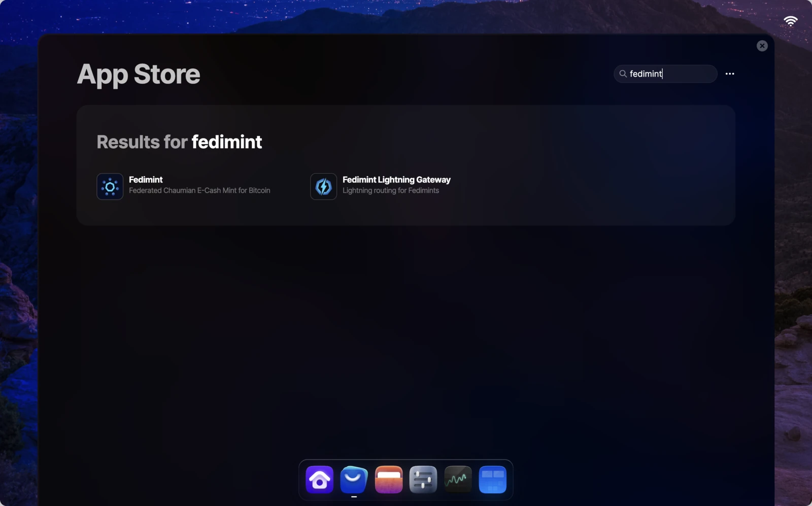This screenshot has height=506, width=812.
Task: Click the magnifying glass in the search bar
Action: (623, 74)
